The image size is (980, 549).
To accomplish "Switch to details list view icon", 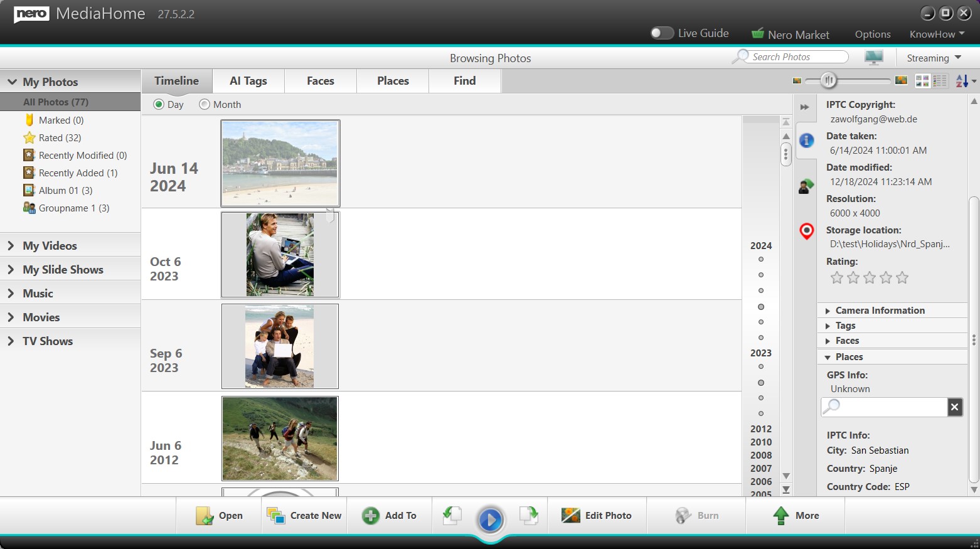I will [939, 81].
